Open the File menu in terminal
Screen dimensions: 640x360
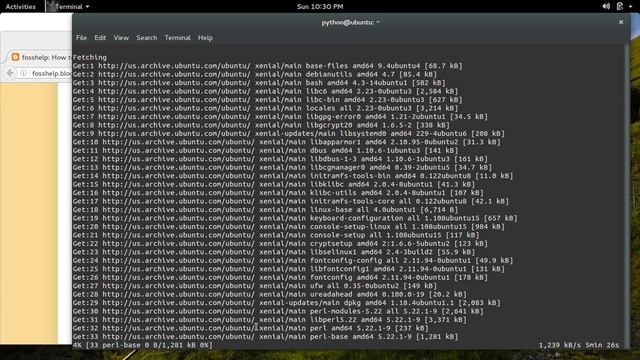pos(81,38)
